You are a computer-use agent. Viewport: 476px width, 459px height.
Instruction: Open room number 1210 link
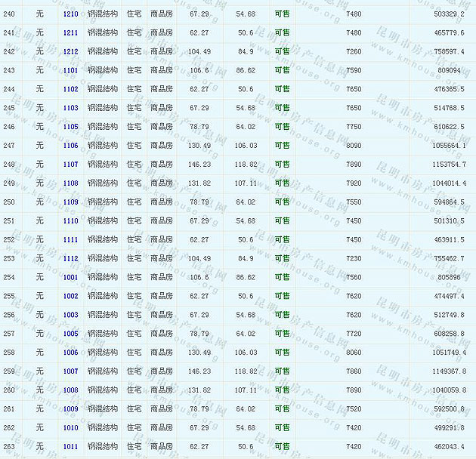tap(70, 14)
